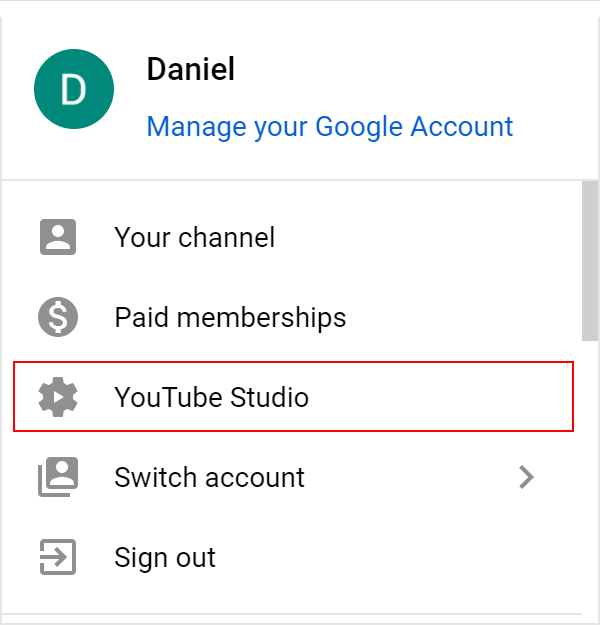Select the Sign out text label
Viewport: 600px width, 625px height.
click(165, 557)
